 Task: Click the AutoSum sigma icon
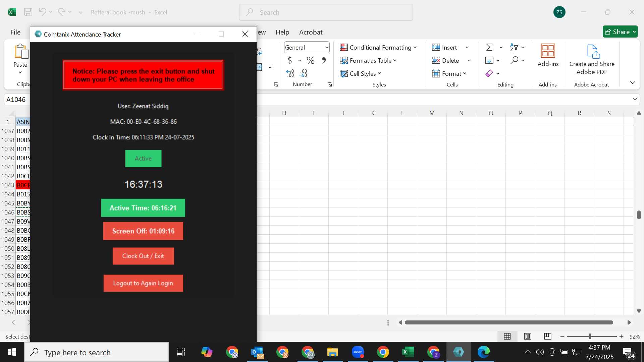(x=490, y=47)
